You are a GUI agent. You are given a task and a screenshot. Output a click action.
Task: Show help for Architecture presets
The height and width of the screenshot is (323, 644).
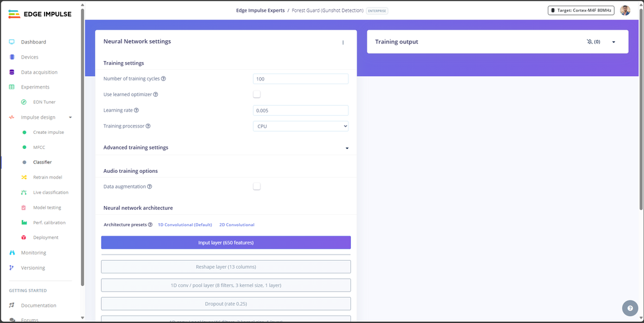pyautogui.click(x=150, y=225)
